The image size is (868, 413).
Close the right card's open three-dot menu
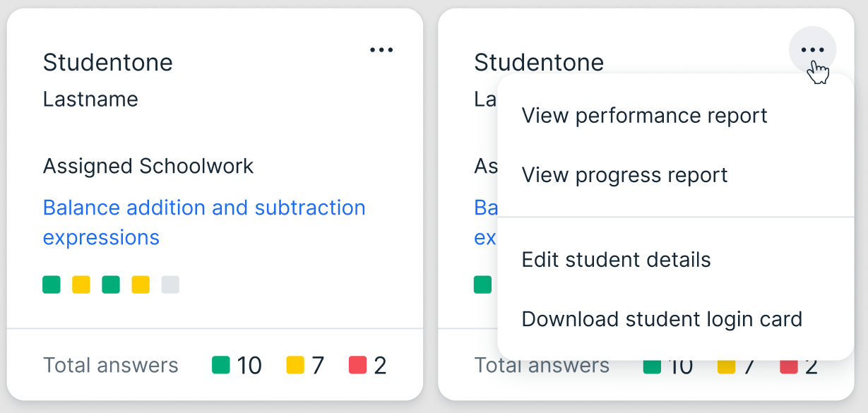(x=812, y=50)
